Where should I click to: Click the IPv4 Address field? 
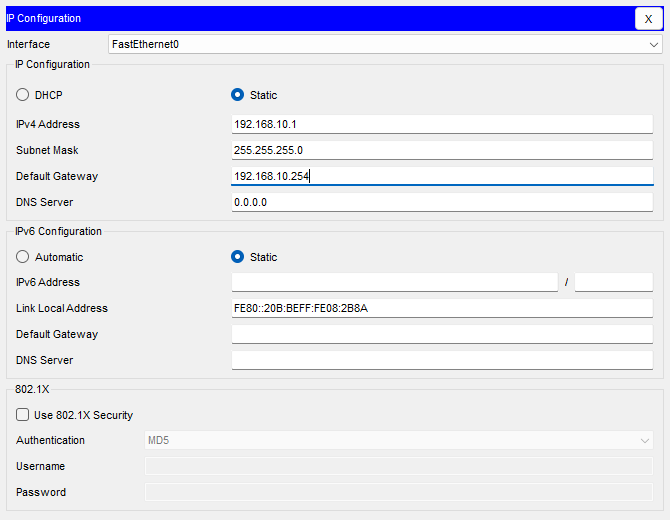click(442, 124)
